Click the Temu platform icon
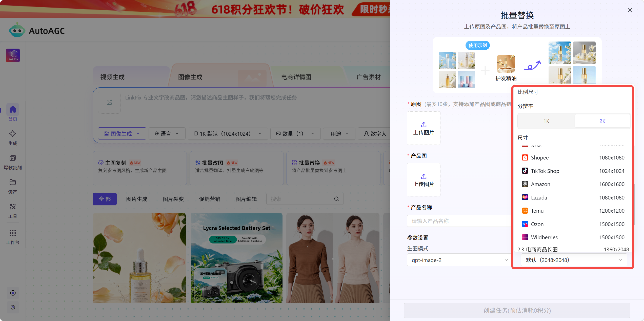The width and height of the screenshot is (644, 321). coord(525,211)
